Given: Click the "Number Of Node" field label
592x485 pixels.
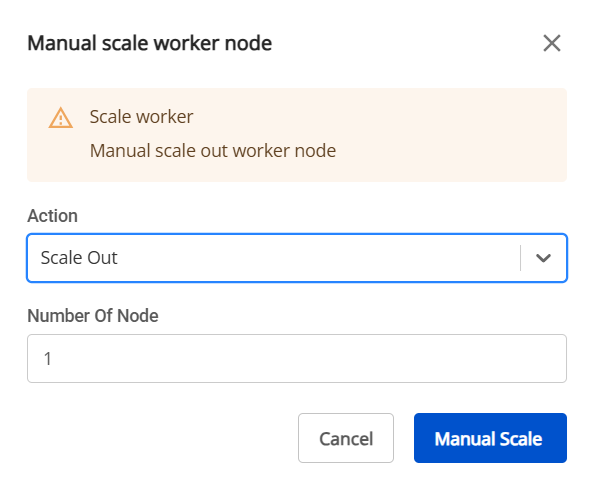Looking at the screenshot, I should tap(93, 316).
